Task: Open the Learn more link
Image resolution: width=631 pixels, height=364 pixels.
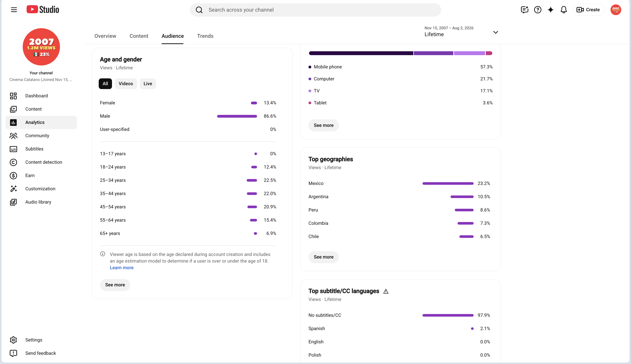Action: [122, 268]
